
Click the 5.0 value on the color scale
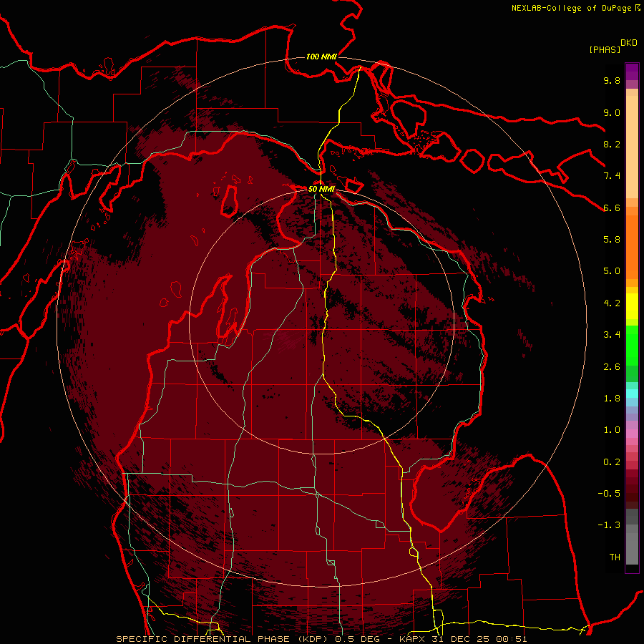(x=612, y=271)
